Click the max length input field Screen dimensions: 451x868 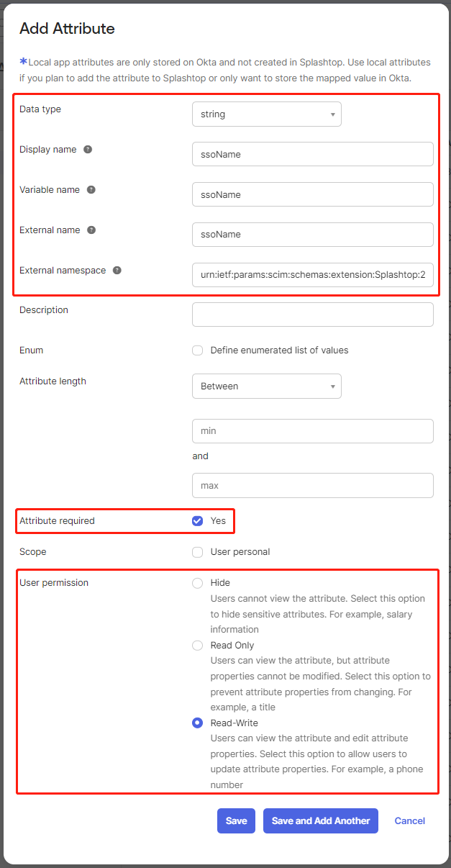click(313, 485)
